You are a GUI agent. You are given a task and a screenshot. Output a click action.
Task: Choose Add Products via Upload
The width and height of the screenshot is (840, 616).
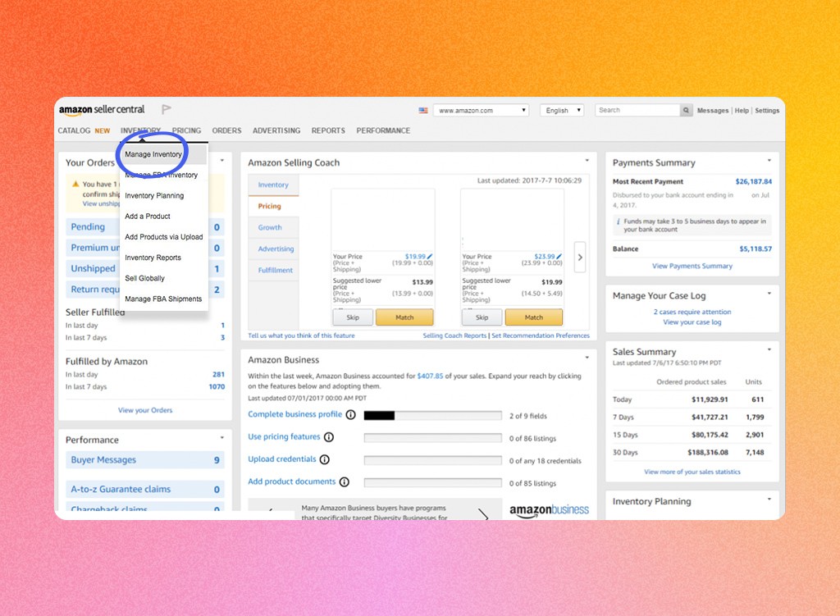pos(164,237)
